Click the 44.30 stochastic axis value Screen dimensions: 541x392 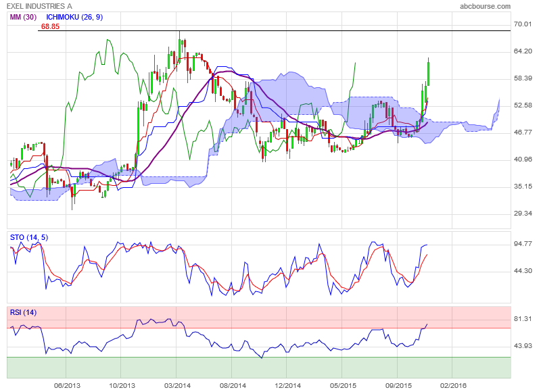(523, 271)
